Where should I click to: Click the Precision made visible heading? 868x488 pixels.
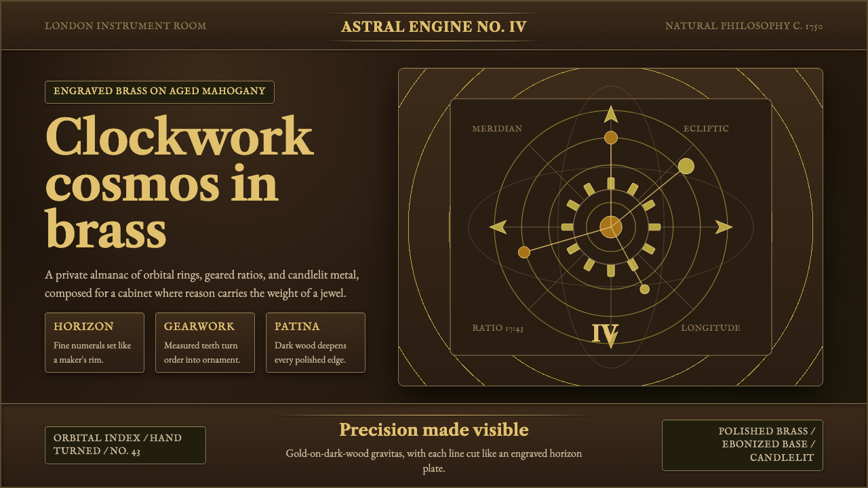(x=434, y=430)
